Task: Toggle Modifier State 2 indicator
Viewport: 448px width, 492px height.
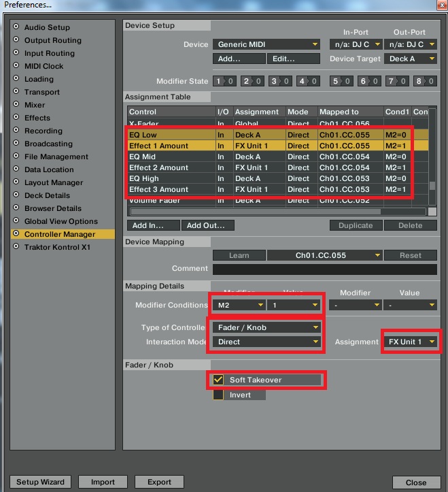Action: click(x=252, y=81)
